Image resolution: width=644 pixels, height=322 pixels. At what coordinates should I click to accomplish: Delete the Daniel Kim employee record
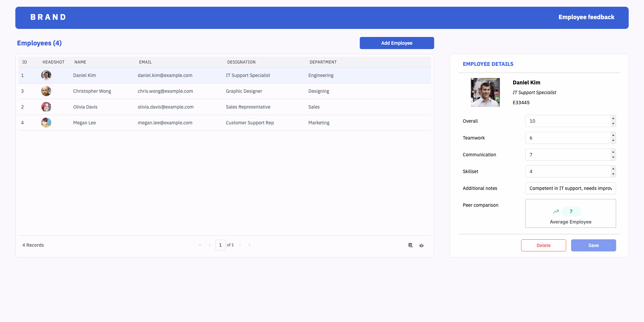(x=543, y=245)
